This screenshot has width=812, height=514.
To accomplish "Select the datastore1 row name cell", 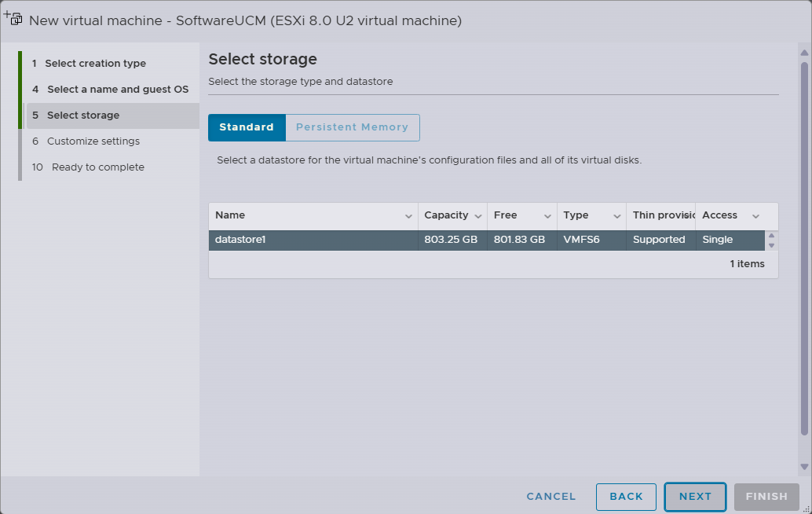I will click(x=313, y=240).
